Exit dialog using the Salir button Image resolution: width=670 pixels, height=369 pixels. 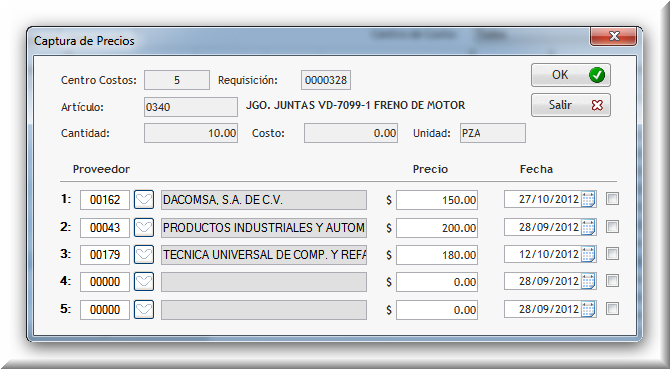pyautogui.click(x=571, y=105)
